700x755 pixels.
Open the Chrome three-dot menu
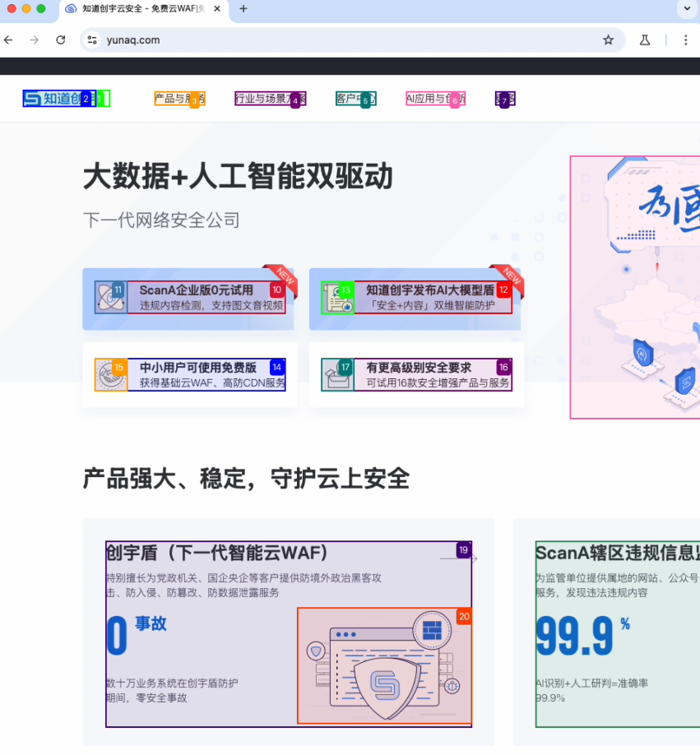(x=685, y=40)
